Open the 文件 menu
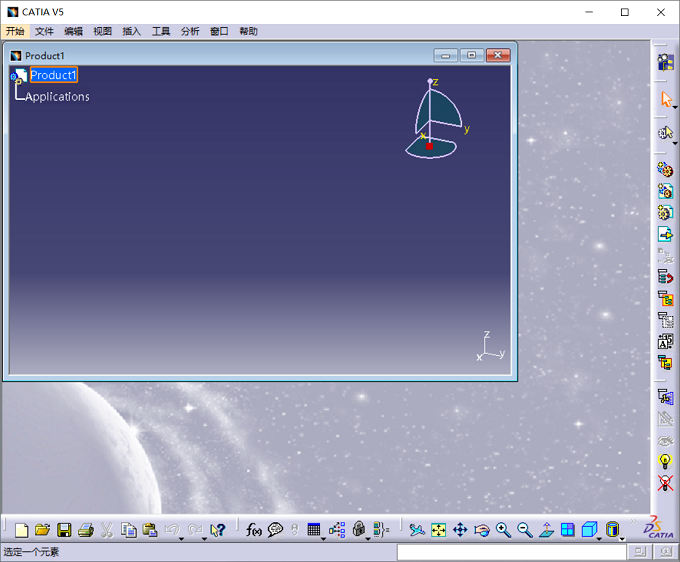 tap(44, 31)
